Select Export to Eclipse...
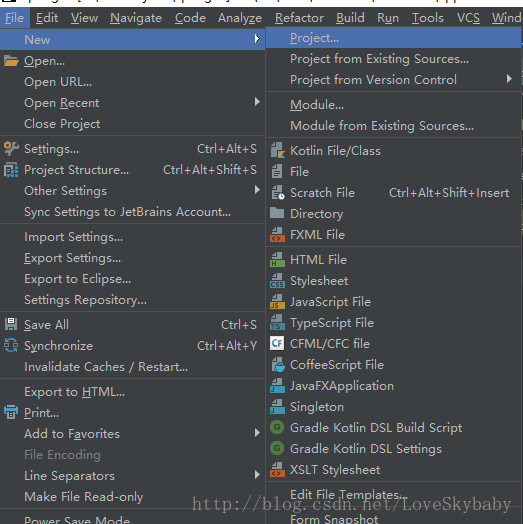523x524 pixels. click(132, 279)
